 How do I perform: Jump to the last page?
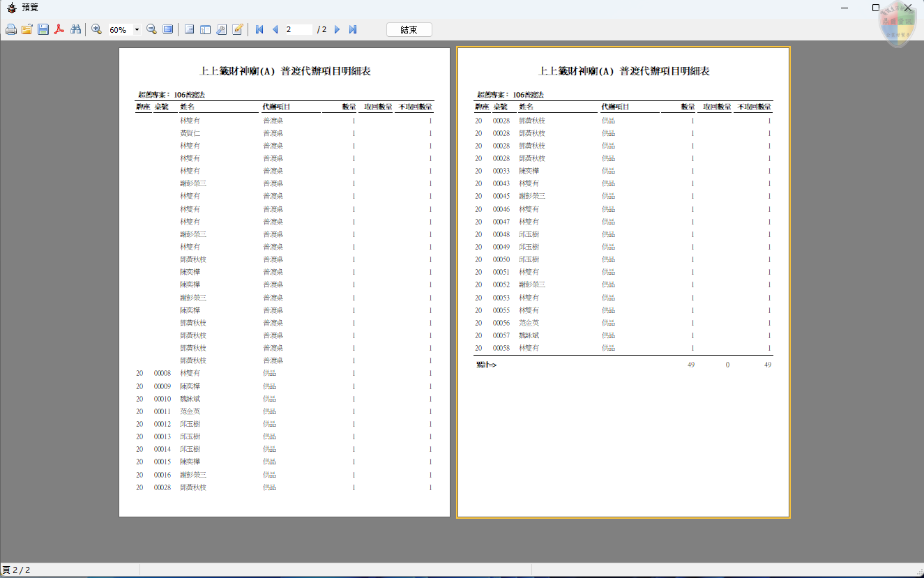tap(353, 30)
